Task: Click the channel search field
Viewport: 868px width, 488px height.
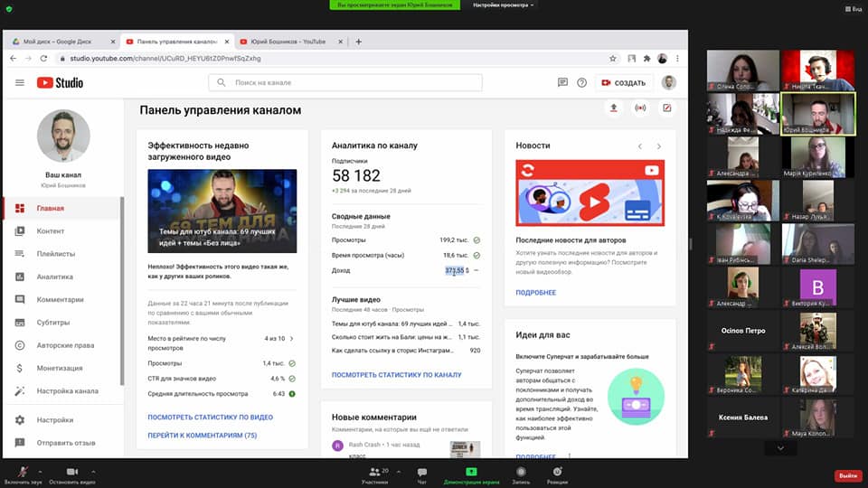Action: 345,82
